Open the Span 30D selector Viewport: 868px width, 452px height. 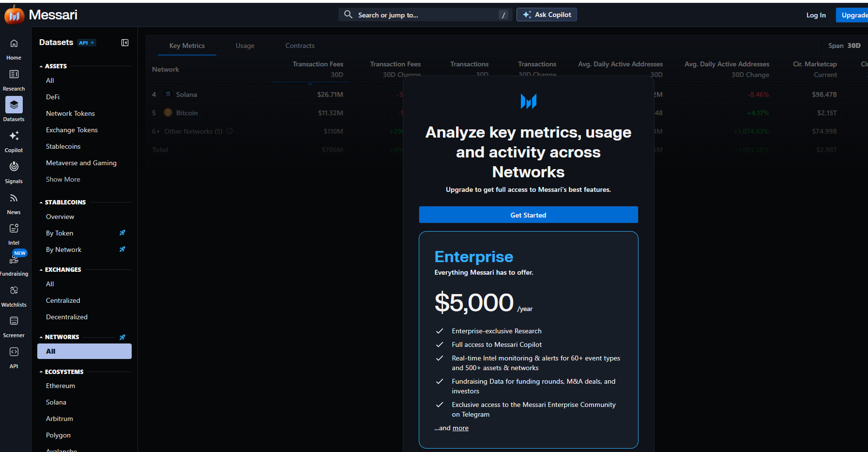844,46
